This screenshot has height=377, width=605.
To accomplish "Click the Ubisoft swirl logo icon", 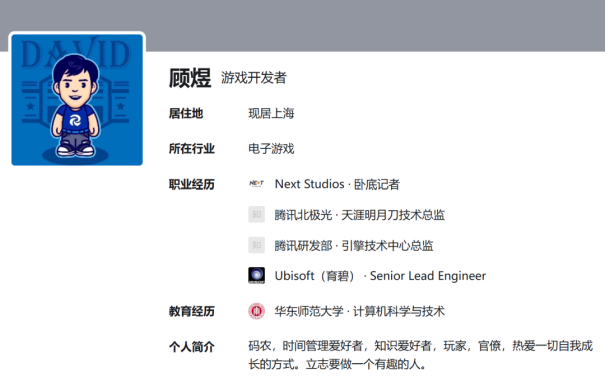I will [257, 276].
